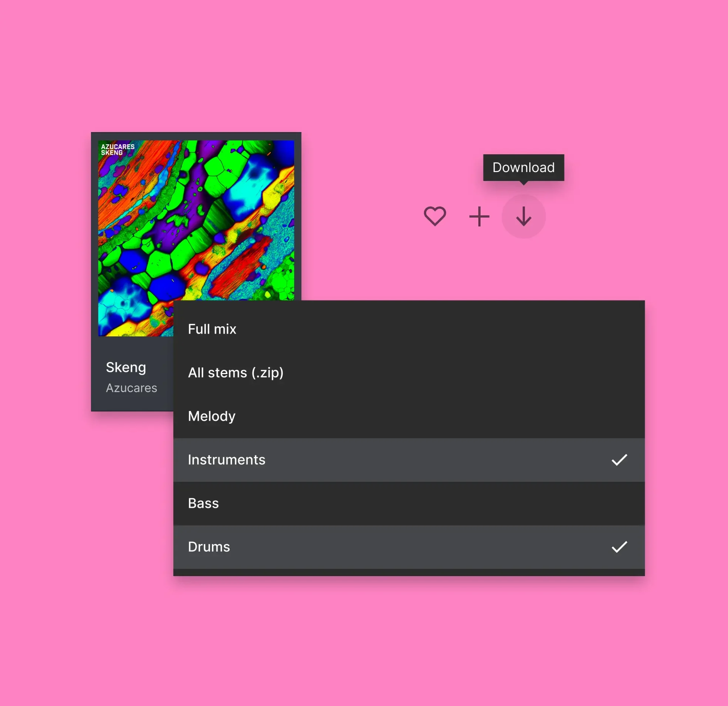Image resolution: width=728 pixels, height=706 pixels.
Task: Click the add to playlist icon
Action: pos(479,216)
